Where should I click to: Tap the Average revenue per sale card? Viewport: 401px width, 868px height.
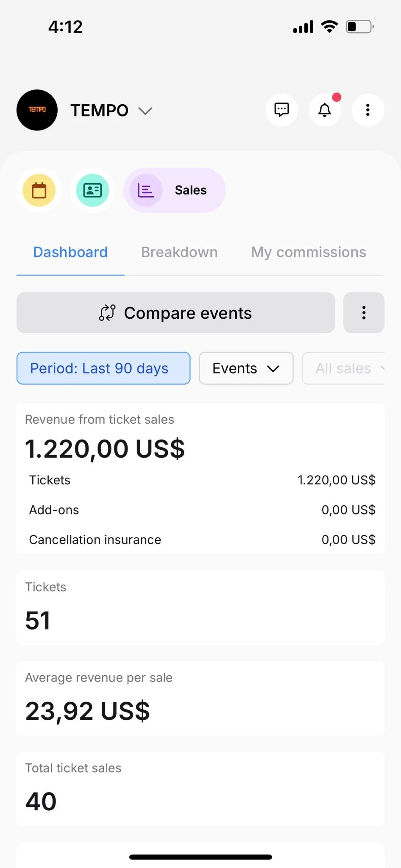(x=200, y=698)
